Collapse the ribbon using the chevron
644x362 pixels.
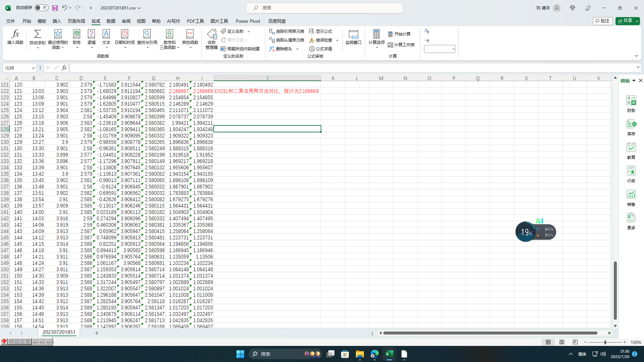click(636, 56)
